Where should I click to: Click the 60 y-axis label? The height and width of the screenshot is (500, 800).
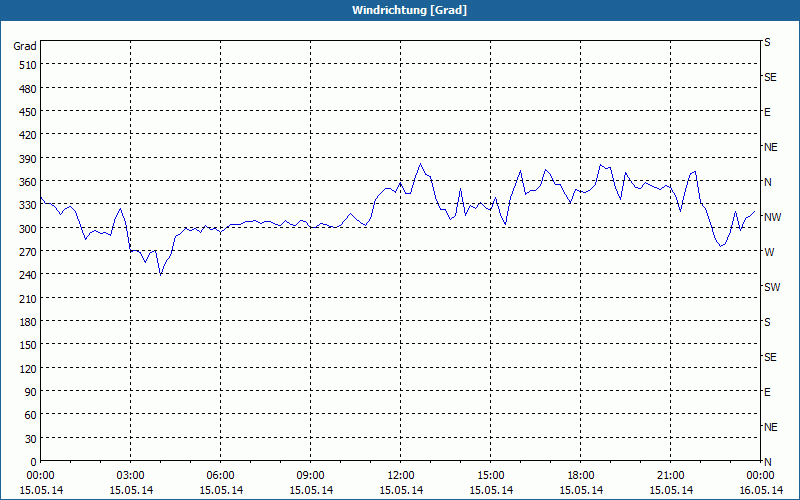point(31,415)
